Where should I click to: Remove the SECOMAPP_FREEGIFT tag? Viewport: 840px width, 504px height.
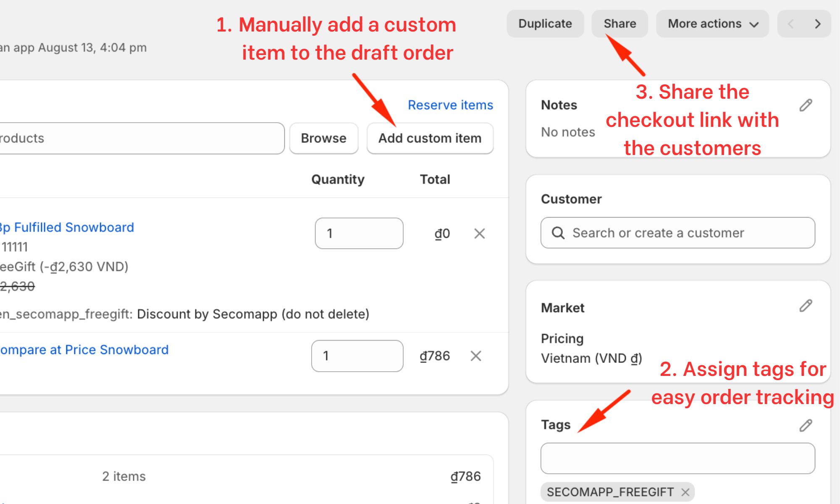[686, 492]
